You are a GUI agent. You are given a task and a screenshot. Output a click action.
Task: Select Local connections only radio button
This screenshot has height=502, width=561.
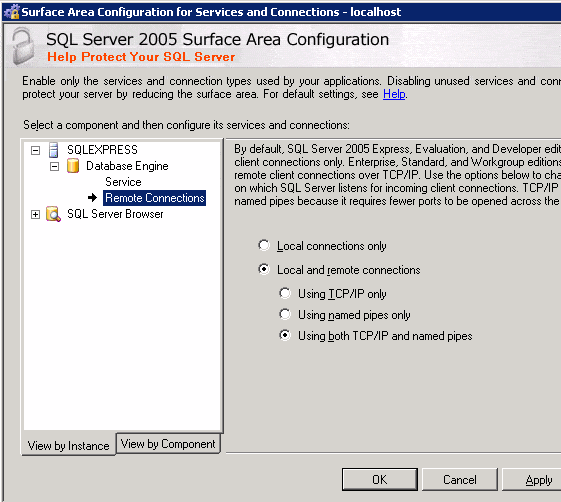click(x=264, y=245)
